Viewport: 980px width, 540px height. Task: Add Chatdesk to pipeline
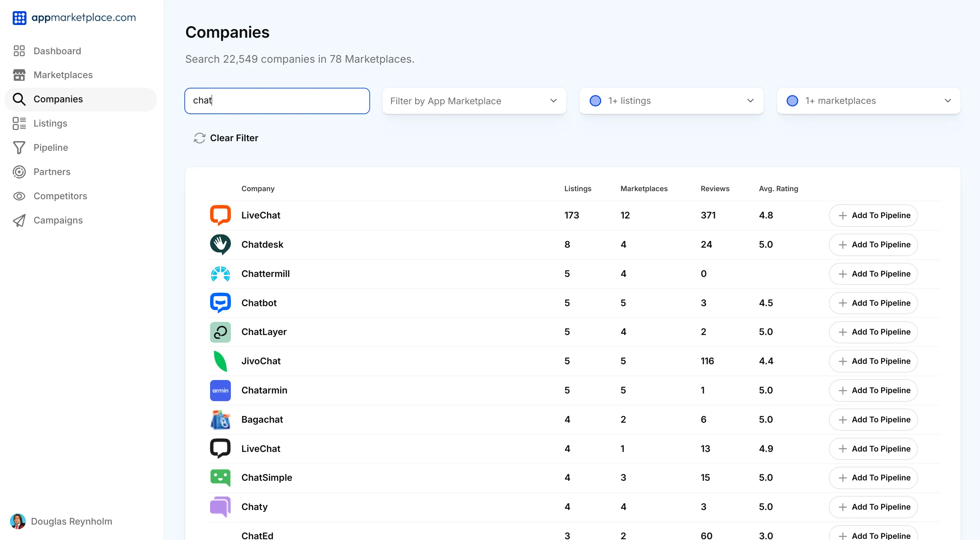pyautogui.click(x=873, y=245)
